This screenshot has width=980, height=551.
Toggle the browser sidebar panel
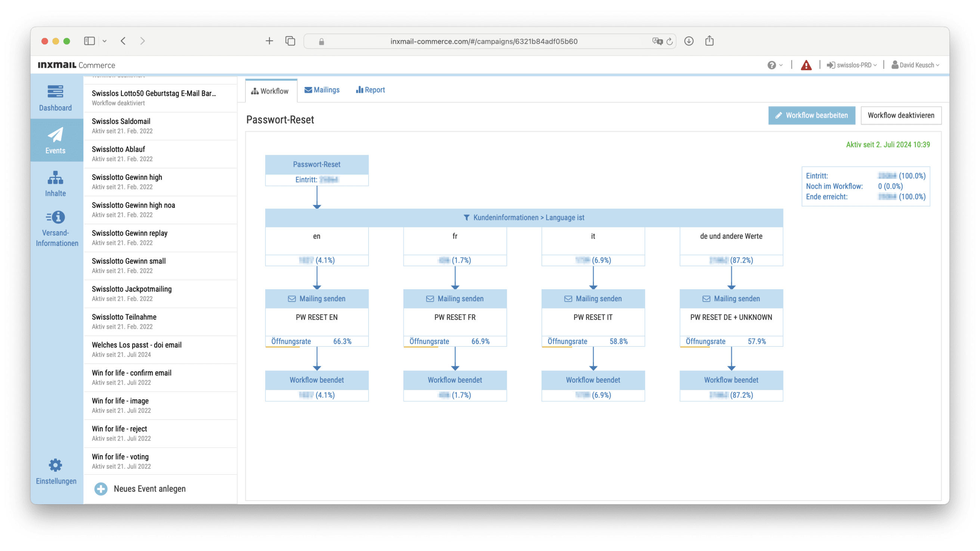pyautogui.click(x=89, y=41)
